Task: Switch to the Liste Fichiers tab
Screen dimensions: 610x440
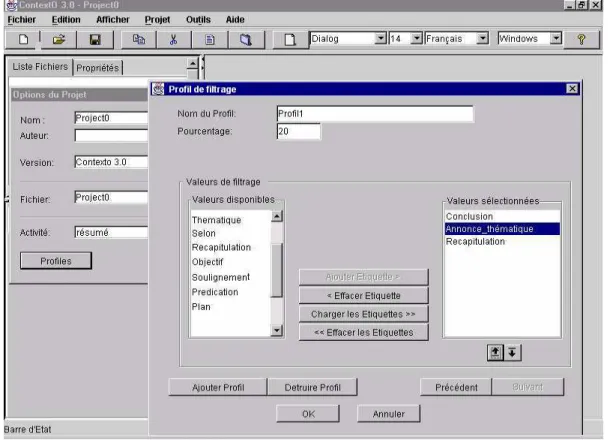Action: click(40, 67)
